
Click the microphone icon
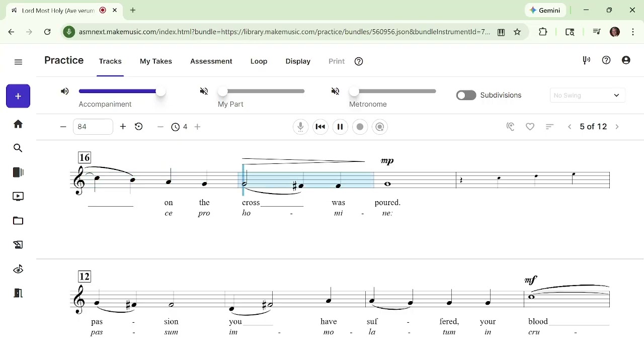pos(300,127)
